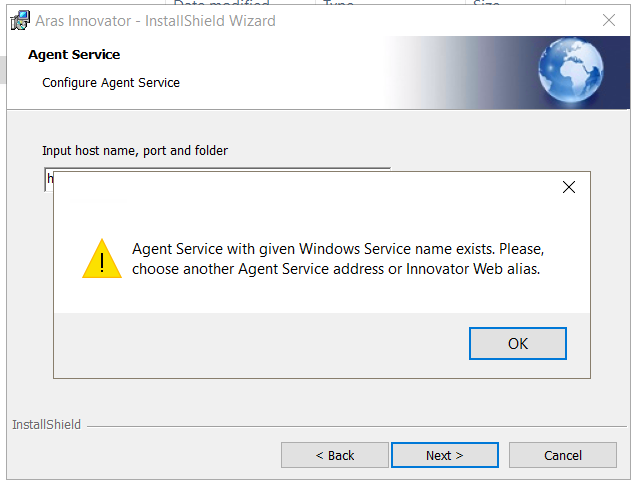638x492 pixels.
Task: Click the 'Input host name, port and folder' label
Action: point(135,151)
